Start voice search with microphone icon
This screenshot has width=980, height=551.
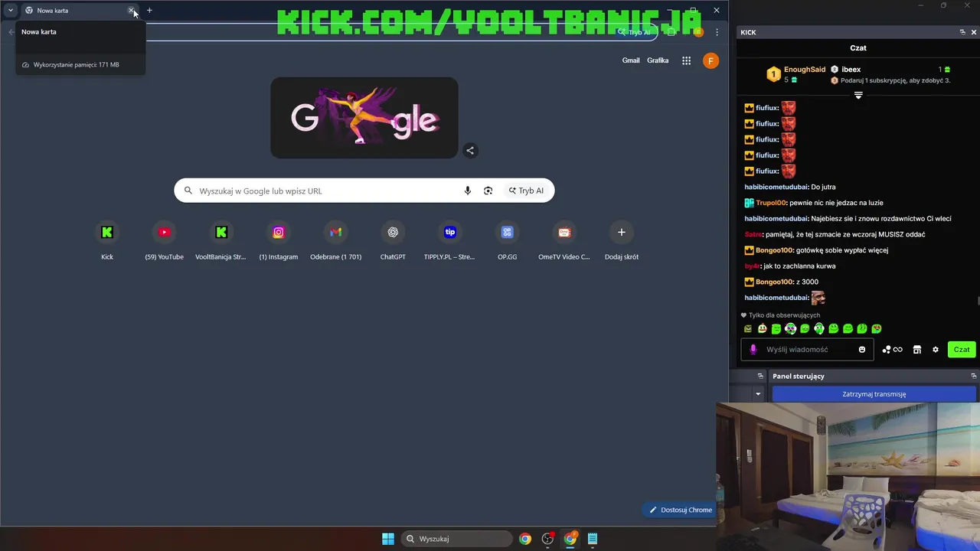point(468,191)
